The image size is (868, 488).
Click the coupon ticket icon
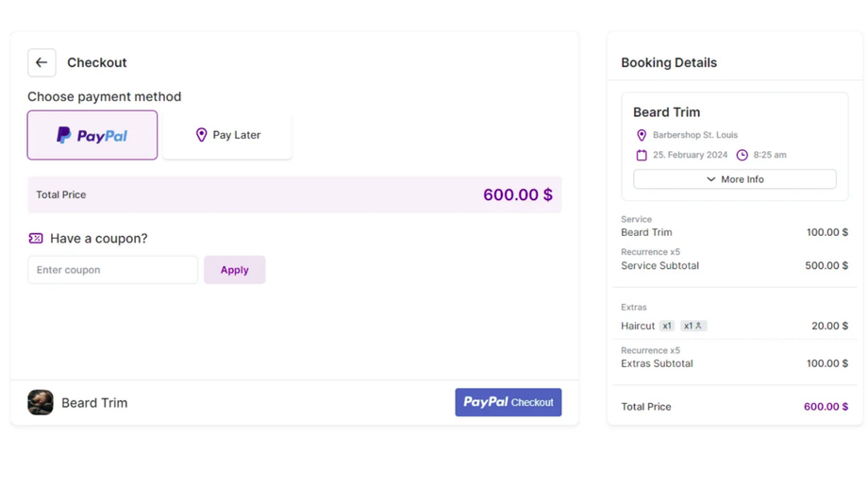(x=36, y=239)
